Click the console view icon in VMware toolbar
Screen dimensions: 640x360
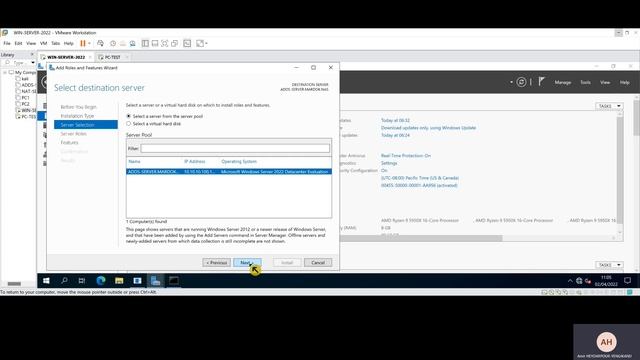187,43
